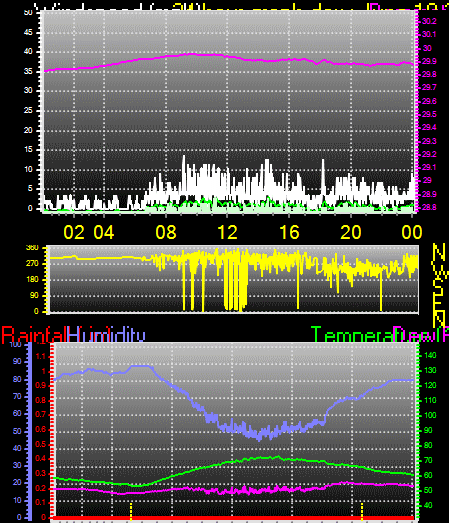Choose the green 100 temperature axis value
This screenshot has width=449, height=523.
click(x=430, y=415)
